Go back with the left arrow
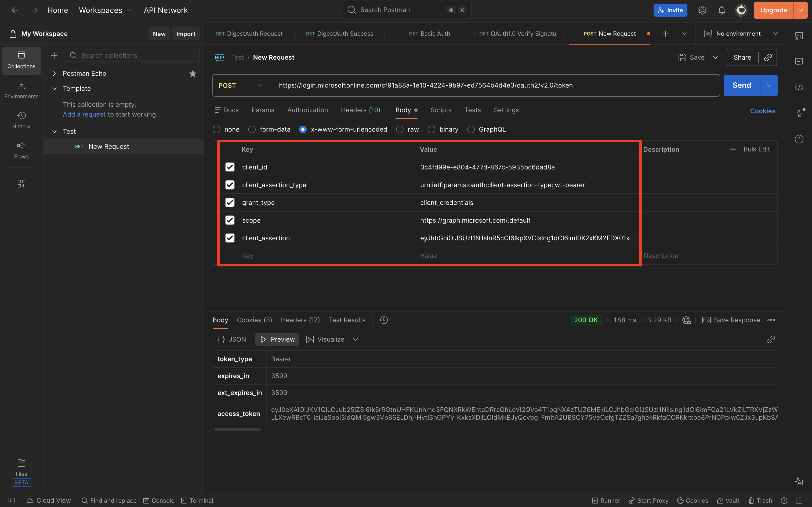 coord(15,10)
